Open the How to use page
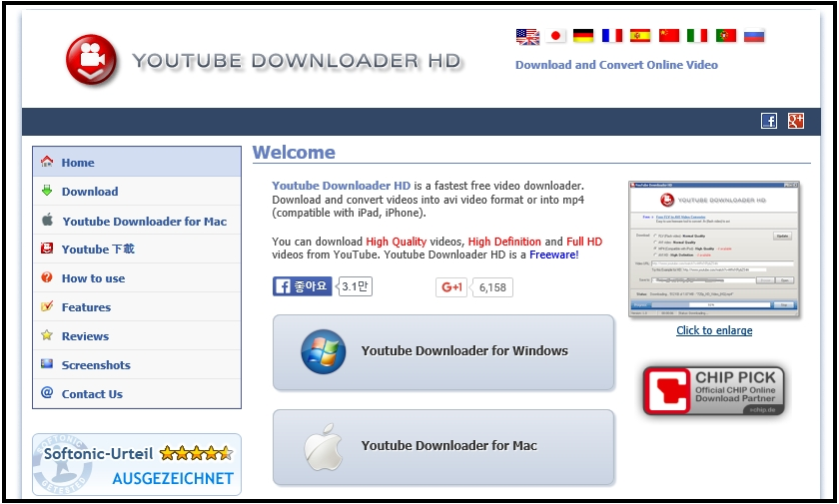The width and height of the screenshot is (839, 504). 137,277
